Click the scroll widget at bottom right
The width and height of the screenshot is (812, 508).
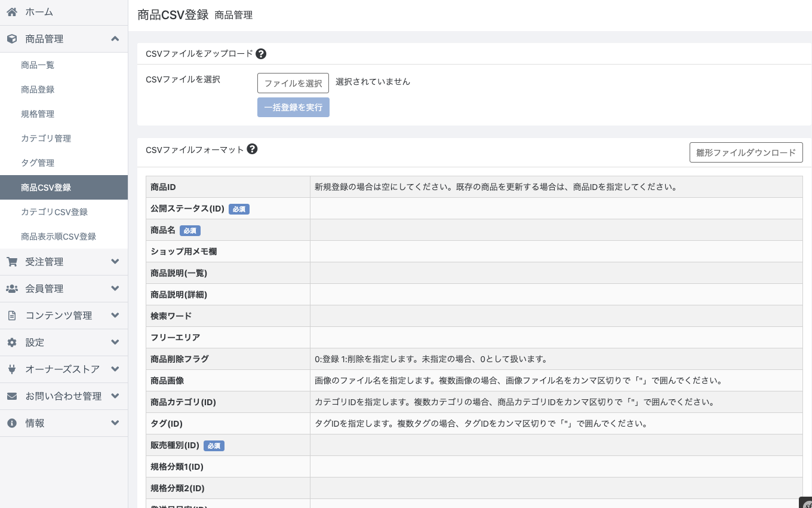click(x=807, y=504)
